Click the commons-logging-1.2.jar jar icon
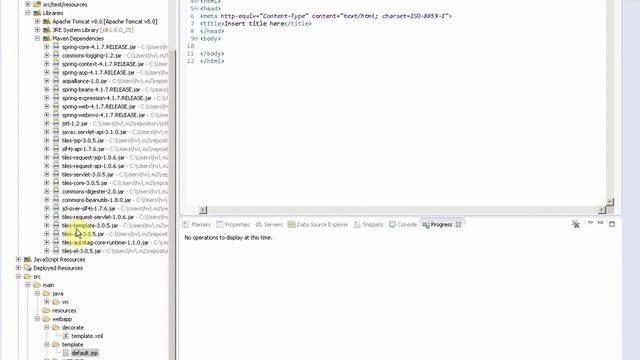The height and width of the screenshot is (360, 640). pyautogui.click(x=56, y=56)
